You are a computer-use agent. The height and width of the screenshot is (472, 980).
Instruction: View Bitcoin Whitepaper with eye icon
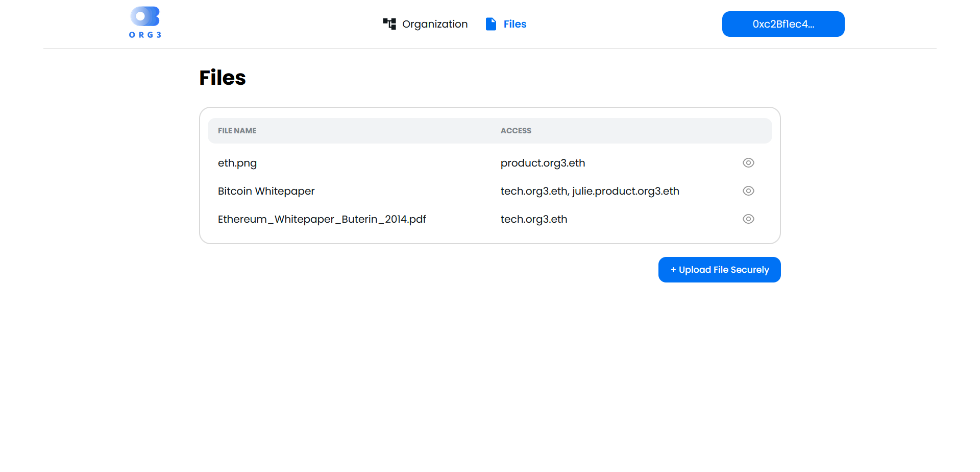[x=748, y=191]
